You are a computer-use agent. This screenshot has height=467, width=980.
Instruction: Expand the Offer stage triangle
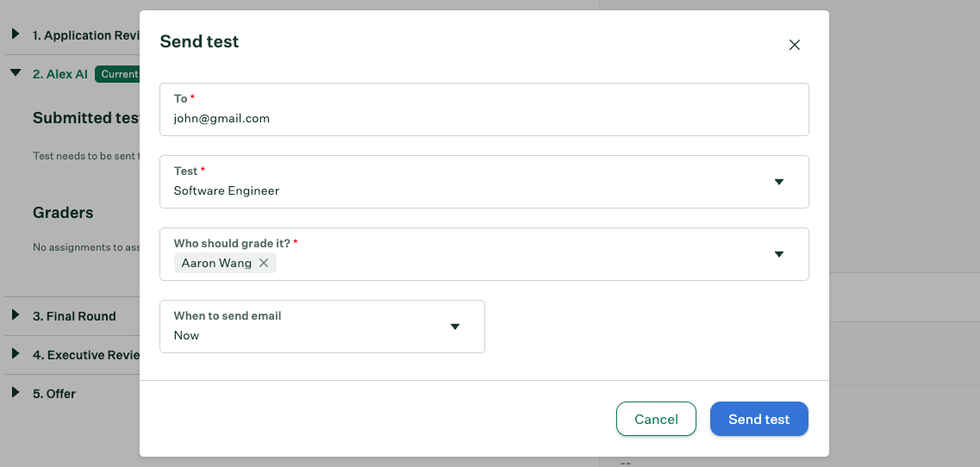click(x=15, y=393)
